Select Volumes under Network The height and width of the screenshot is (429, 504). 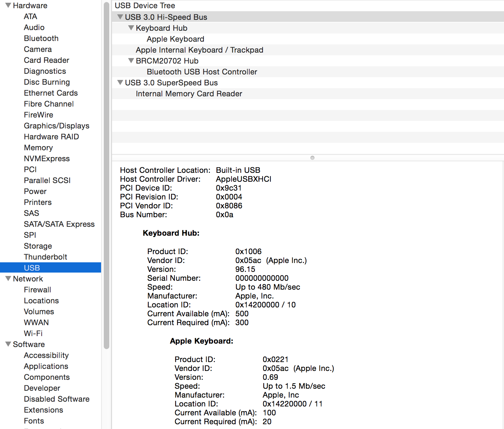tap(39, 312)
